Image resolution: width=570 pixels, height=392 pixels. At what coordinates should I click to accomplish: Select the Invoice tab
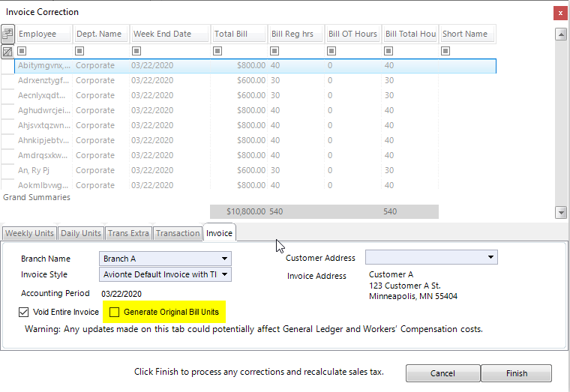point(219,233)
